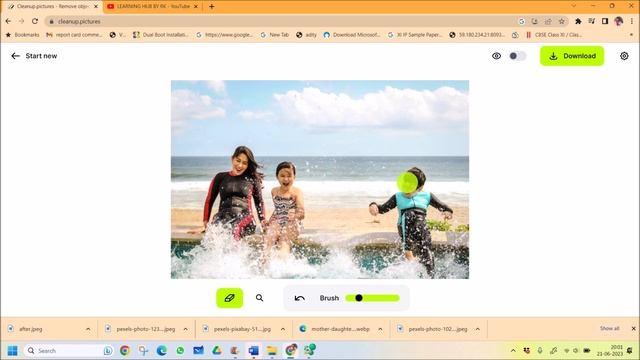The image size is (640, 360).
Task: Download the cleaned picture
Action: pos(572,56)
